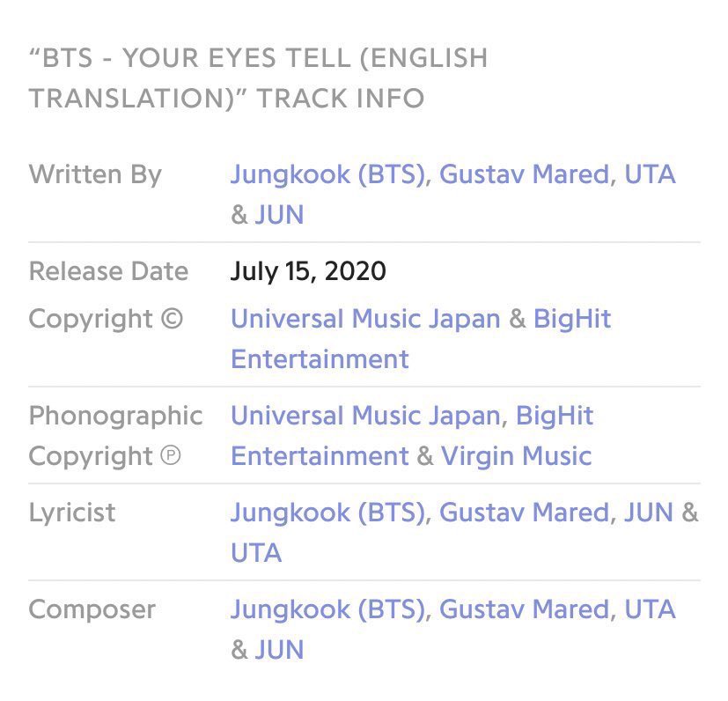
Task: Click Gustav Mared in the Lyricist row
Action: [x=524, y=513]
